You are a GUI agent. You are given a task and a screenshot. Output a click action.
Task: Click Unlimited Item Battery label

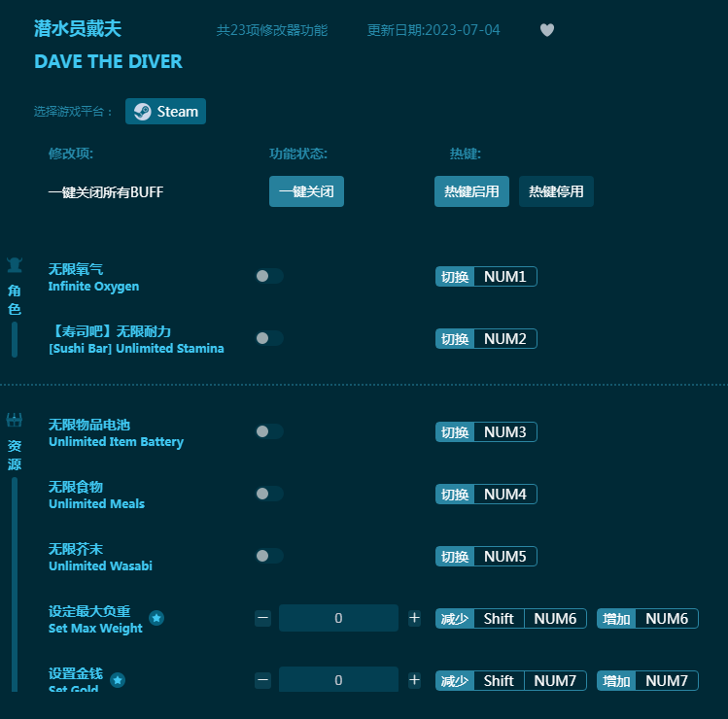tap(116, 441)
